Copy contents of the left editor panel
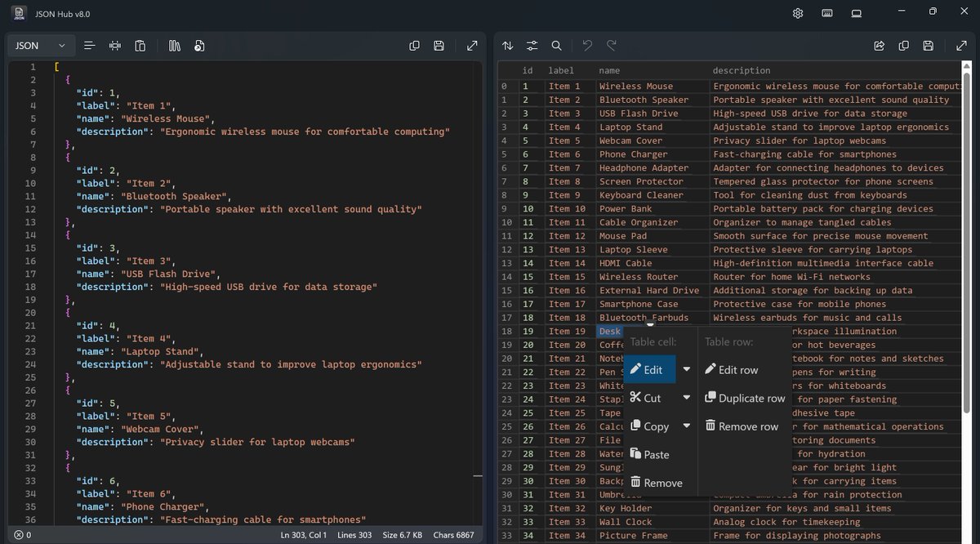The image size is (980, 544). click(x=414, y=46)
